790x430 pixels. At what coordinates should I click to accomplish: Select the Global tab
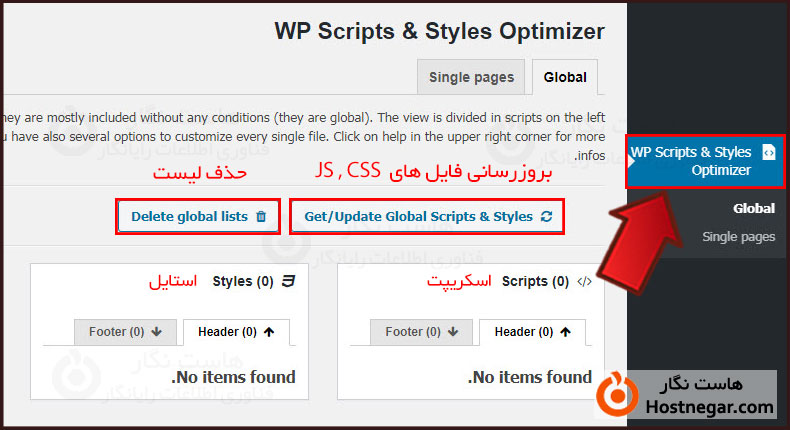(565, 77)
